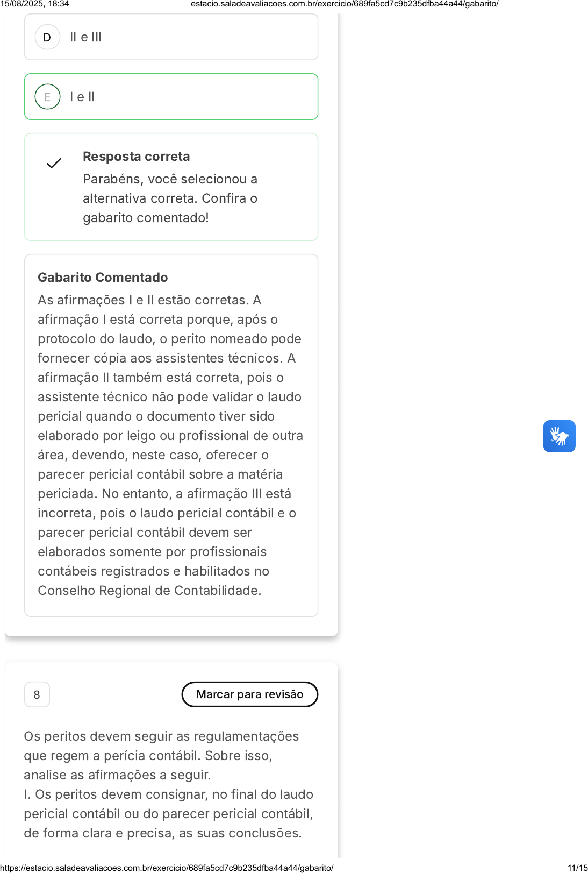Click the "Parabéns, você selecionou" feedback message
588x873 pixels.
click(170, 179)
